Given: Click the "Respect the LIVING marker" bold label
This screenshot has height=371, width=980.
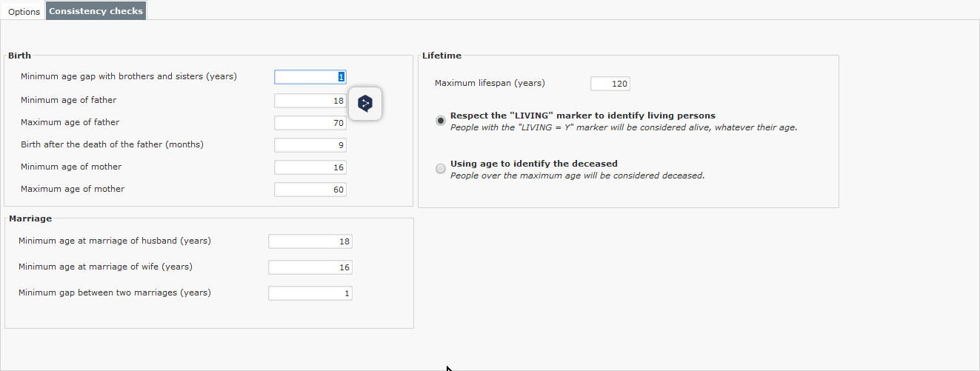Looking at the screenshot, I should [x=583, y=116].
